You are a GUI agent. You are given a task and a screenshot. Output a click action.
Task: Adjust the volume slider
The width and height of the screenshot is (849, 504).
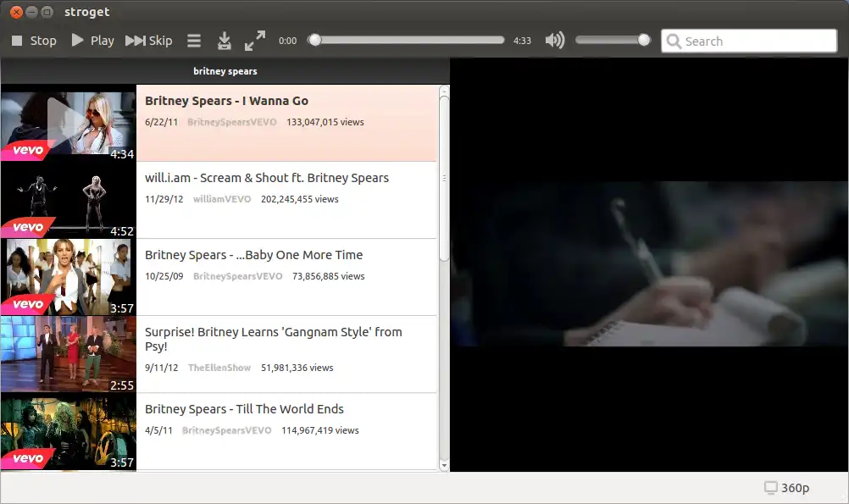pyautogui.click(x=613, y=40)
